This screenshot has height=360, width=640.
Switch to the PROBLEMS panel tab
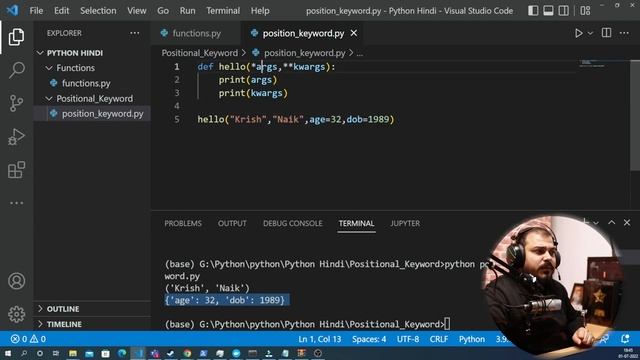point(183,223)
